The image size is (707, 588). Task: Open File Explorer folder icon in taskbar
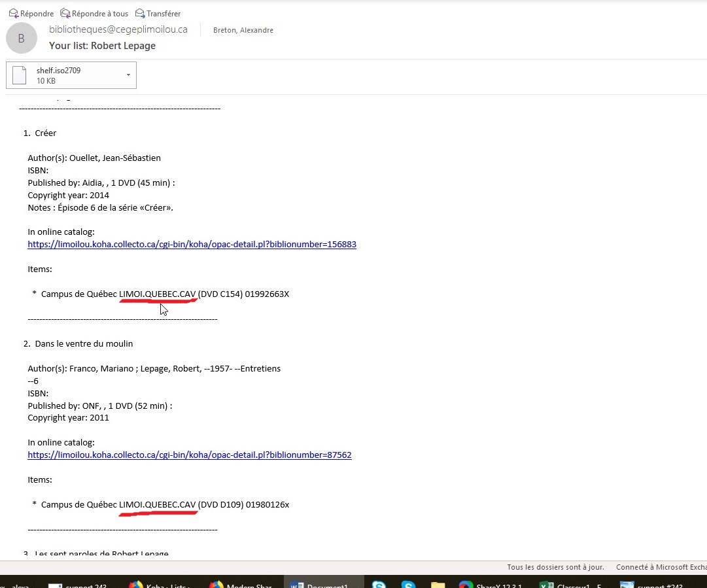[x=438, y=583]
